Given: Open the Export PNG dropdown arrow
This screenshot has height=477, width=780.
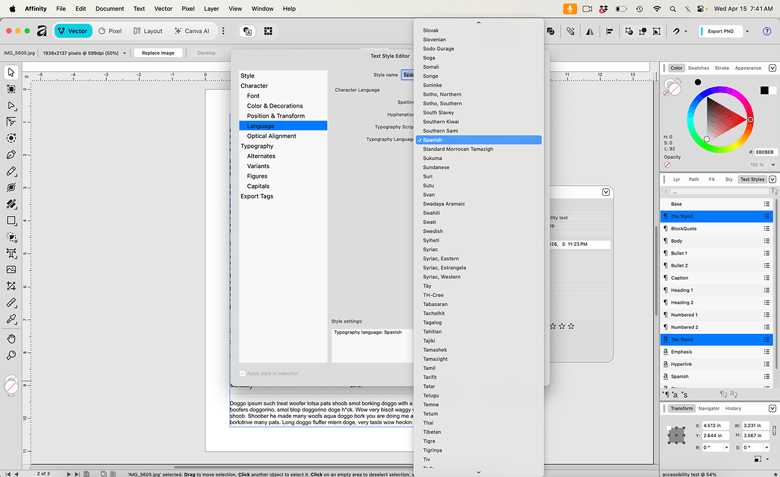Looking at the screenshot, I should pyautogui.click(x=747, y=31).
